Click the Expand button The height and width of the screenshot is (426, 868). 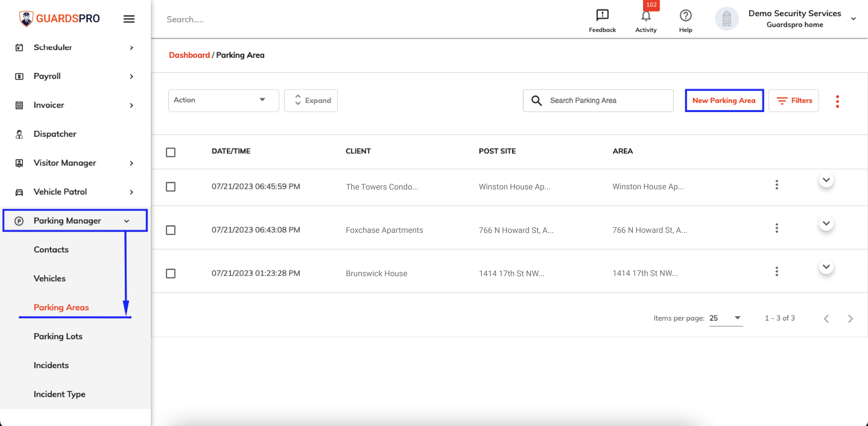tap(311, 101)
